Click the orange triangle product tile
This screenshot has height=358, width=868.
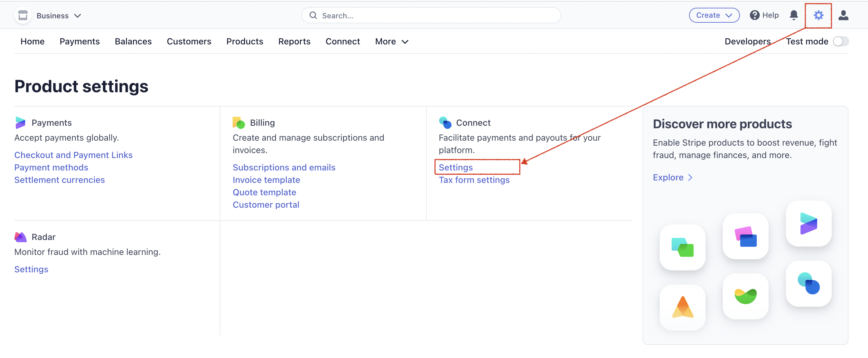pos(682,307)
